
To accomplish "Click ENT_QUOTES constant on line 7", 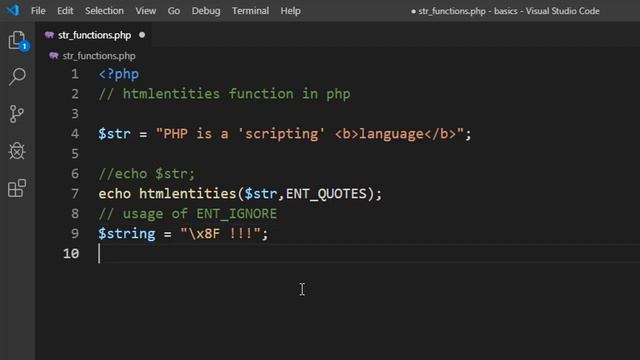I will (326, 193).
